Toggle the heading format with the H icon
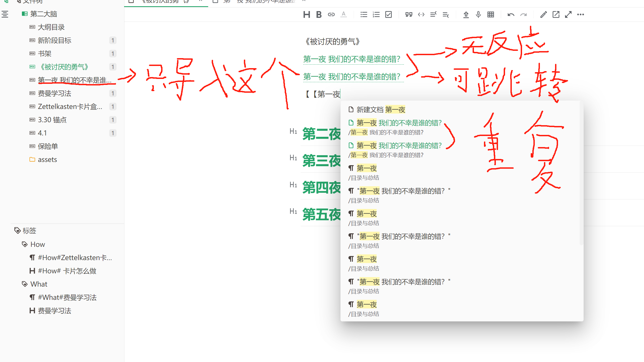The width and height of the screenshot is (644, 362). click(307, 15)
